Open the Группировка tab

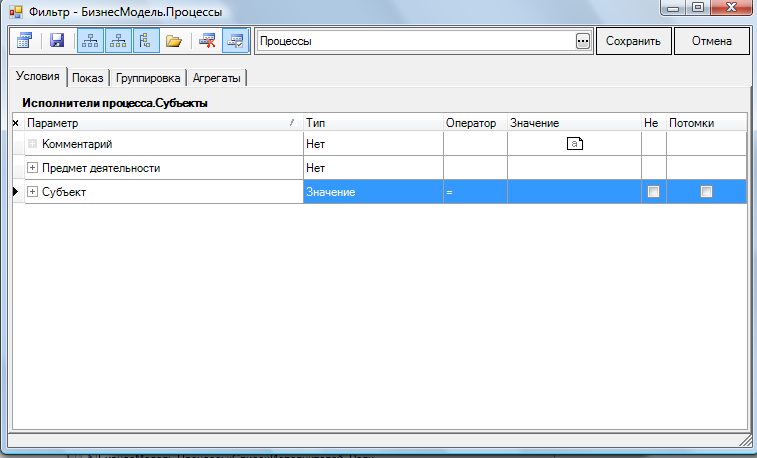click(148, 78)
